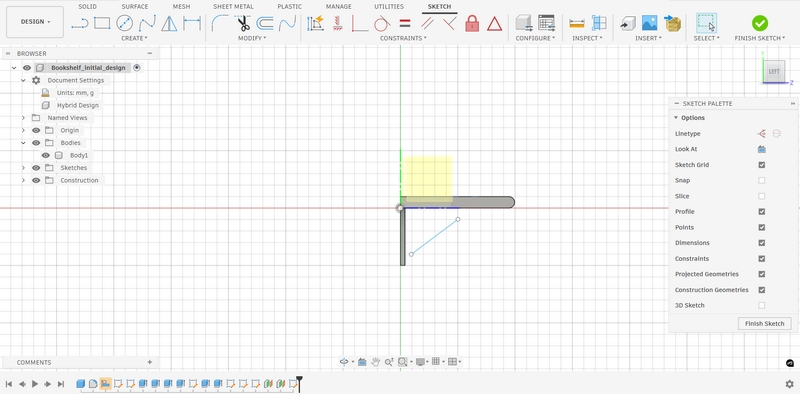The width and height of the screenshot is (800, 394).
Task: Select the Measure tool in Inspect
Action: (577, 23)
